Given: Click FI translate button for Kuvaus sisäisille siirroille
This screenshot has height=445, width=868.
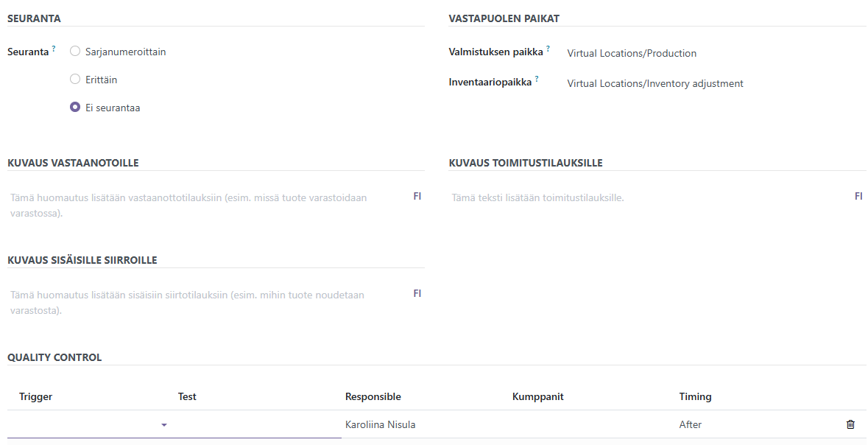Looking at the screenshot, I should pyautogui.click(x=417, y=294).
